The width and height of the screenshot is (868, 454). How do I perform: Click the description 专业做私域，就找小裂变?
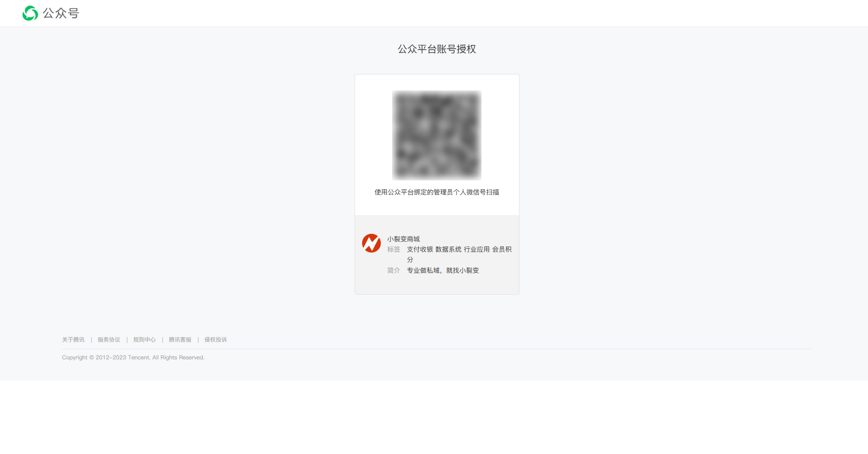[443, 270]
